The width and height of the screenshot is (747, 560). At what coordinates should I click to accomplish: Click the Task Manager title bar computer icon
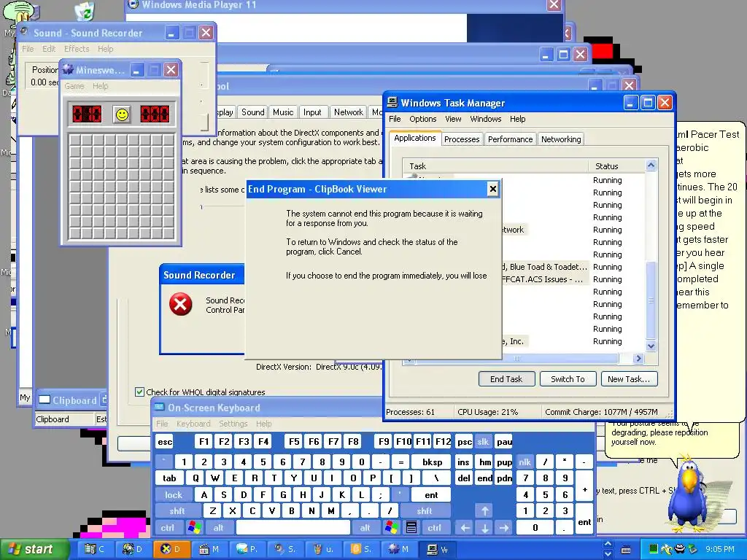(392, 102)
